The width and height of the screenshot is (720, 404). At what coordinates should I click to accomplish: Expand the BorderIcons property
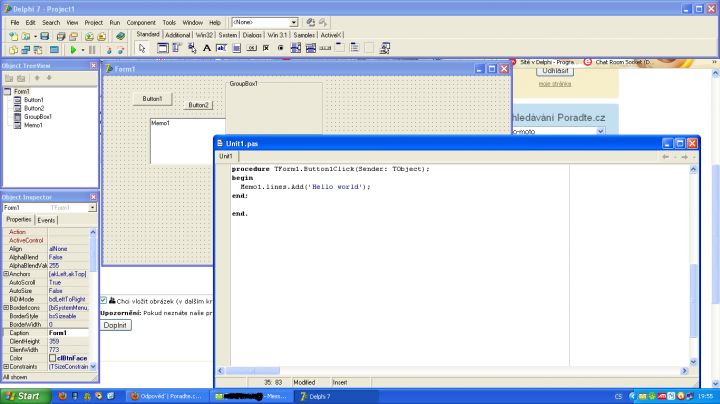tap(6, 308)
